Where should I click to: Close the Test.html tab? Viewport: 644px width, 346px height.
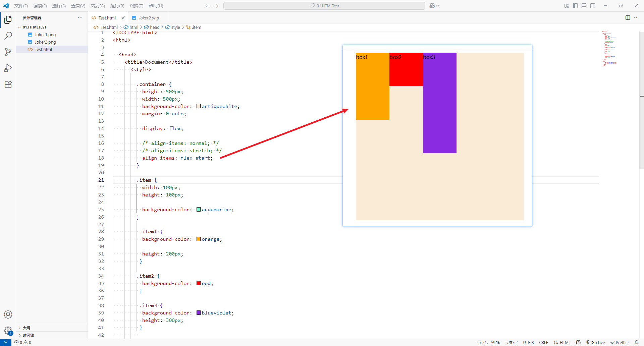pyautogui.click(x=123, y=18)
